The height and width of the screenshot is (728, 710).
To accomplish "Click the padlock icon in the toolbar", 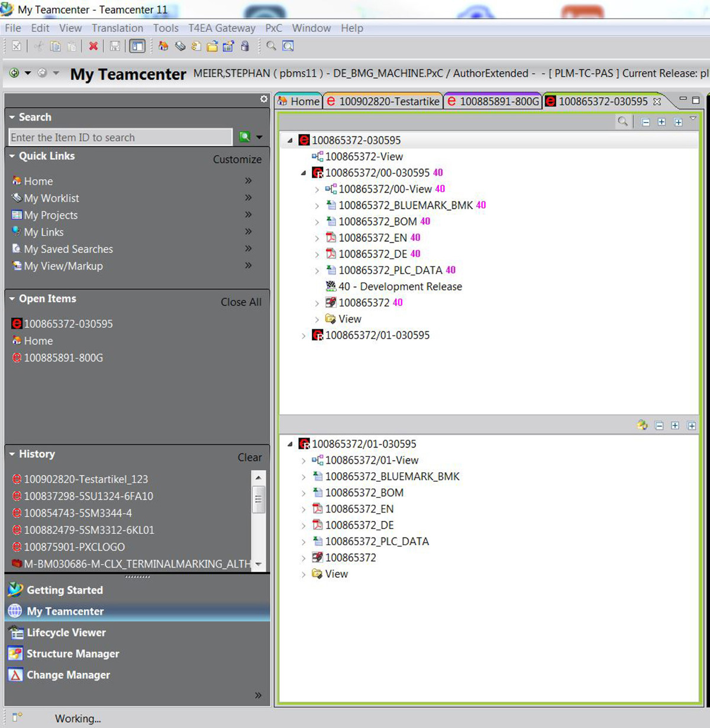I will point(245,46).
